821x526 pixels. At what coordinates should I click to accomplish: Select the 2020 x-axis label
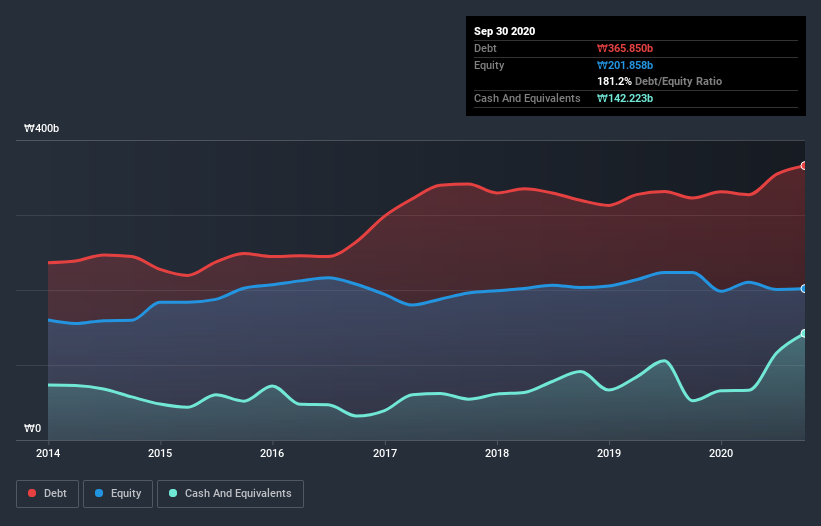721,453
